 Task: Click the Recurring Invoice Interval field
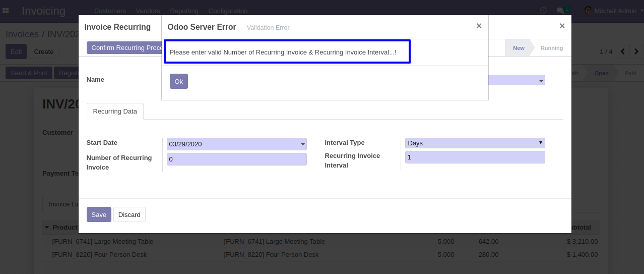click(475, 157)
